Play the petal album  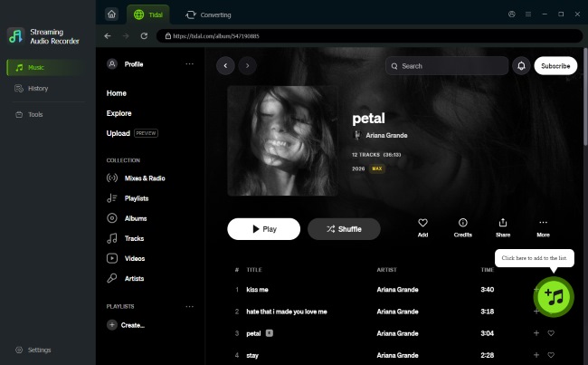pyautogui.click(x=263, y=229)
